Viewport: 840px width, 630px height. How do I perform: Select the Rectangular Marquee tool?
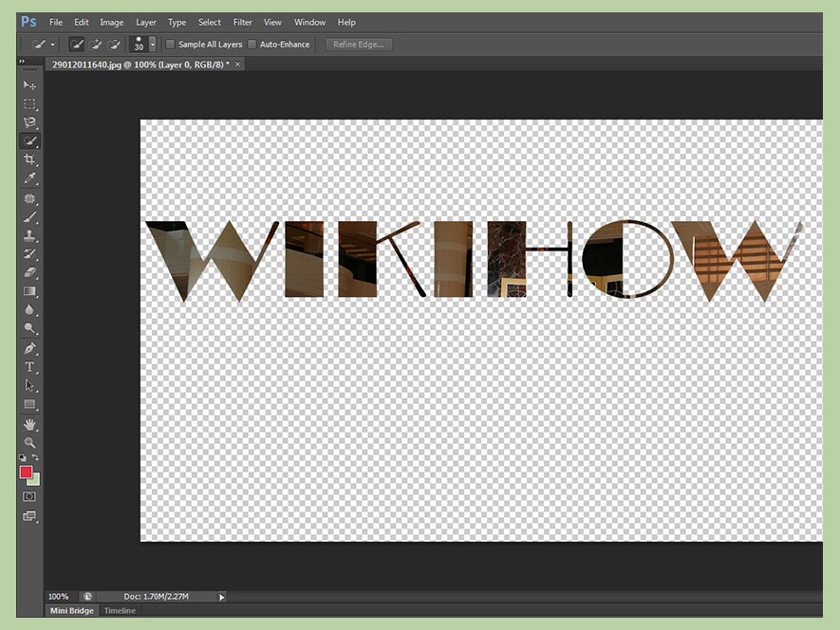(29, 103)
